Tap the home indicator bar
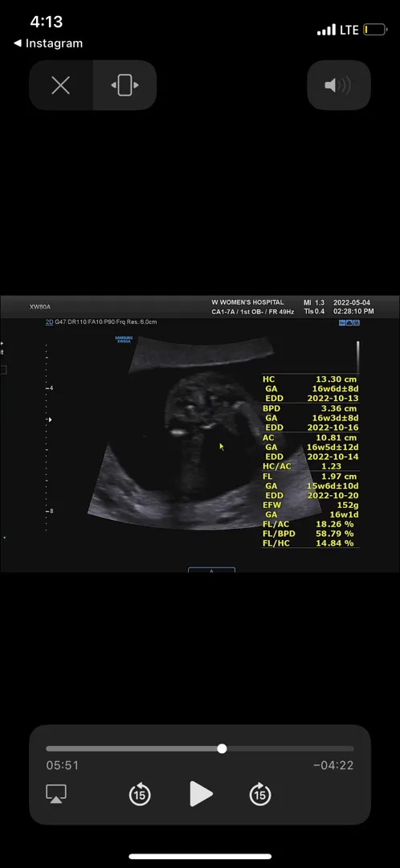400x868 pixels. 200,857
